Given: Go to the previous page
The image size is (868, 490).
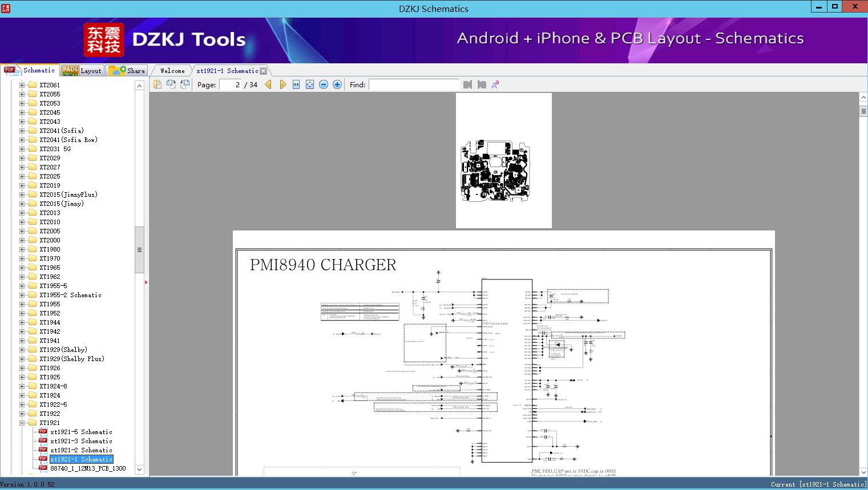Looking at the screenshot, I should [268, 84].
